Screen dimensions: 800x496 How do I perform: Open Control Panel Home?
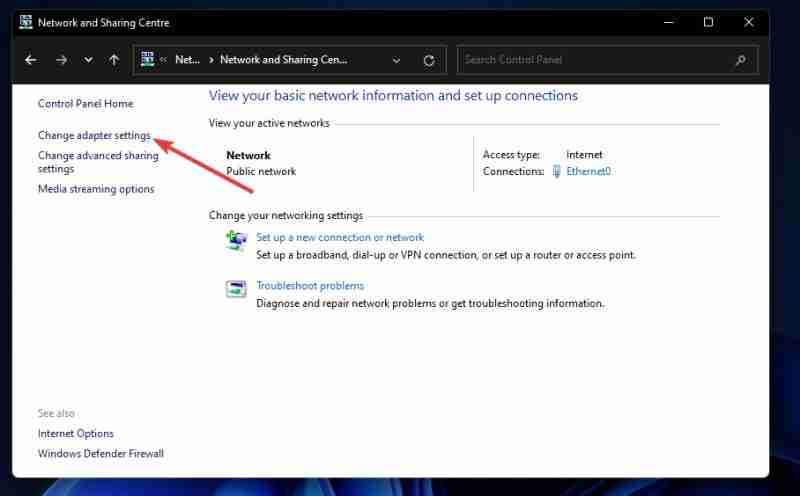(x=85, y=104)
